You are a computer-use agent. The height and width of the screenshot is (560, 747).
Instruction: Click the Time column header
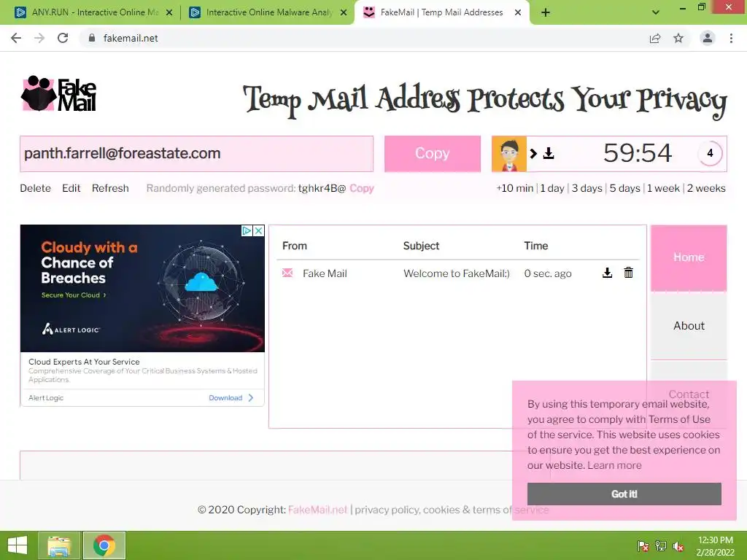536,246
